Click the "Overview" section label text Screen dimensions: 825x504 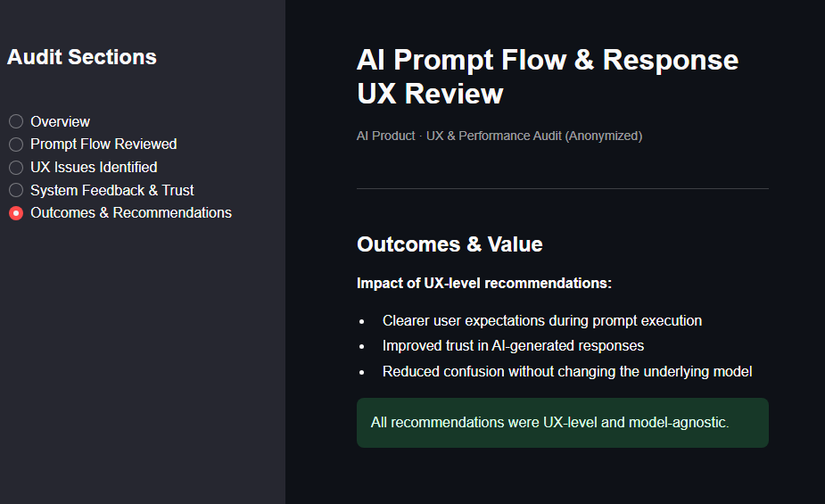(60, 122)
